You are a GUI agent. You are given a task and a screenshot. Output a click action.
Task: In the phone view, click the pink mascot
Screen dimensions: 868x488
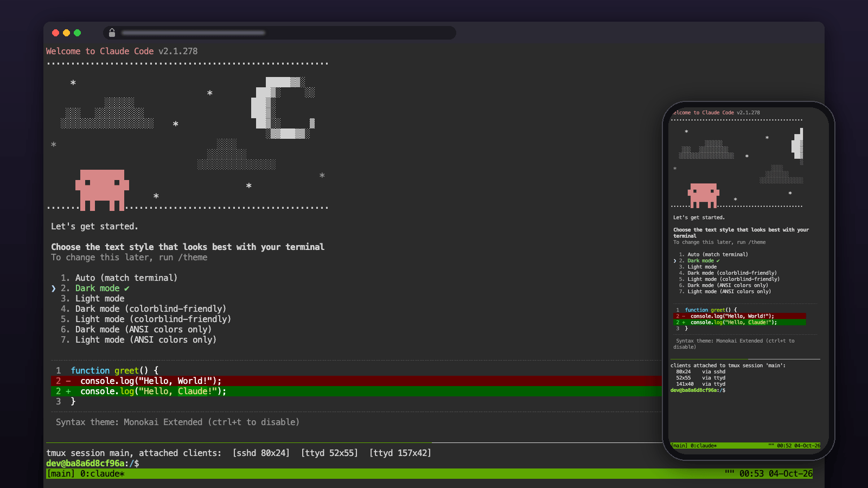click(704, 196)
